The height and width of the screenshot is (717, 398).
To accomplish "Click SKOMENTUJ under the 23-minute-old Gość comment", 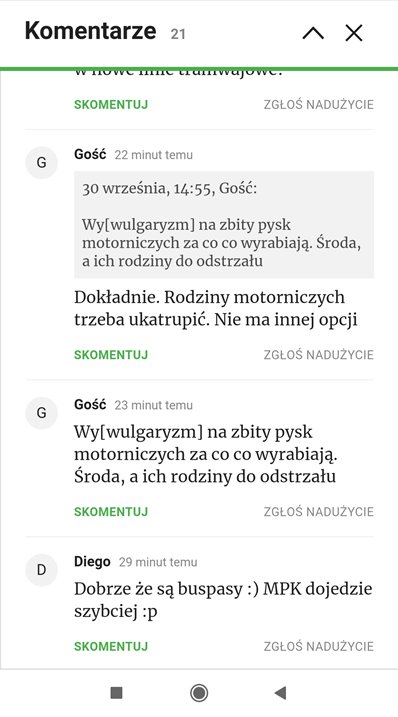I will (x=111, y=512).
